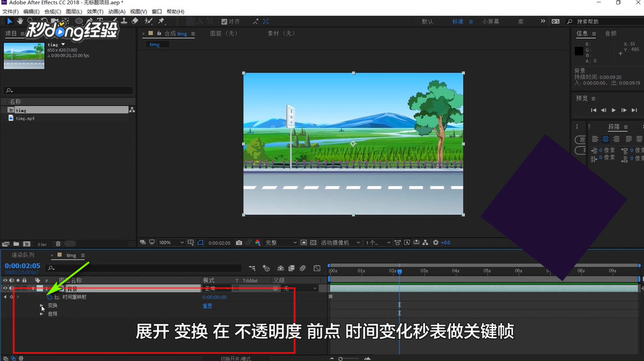This screenshot has height=361, width=644.
Task: Delete selected project item trash icon
Action: [x=58, y=244]
